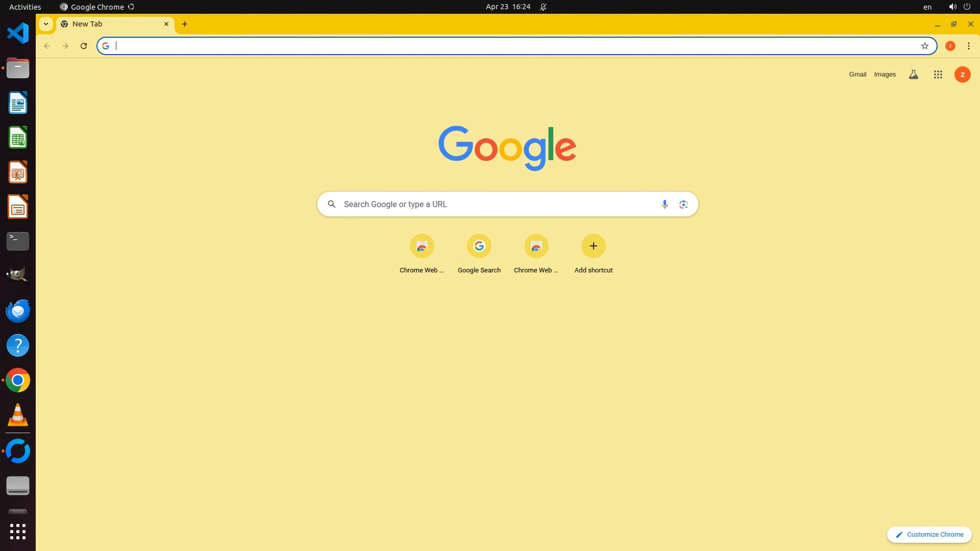Toggle the do-not-disturb notification bell
This screenshot has height=551, width=980.
tap(543, 7)
